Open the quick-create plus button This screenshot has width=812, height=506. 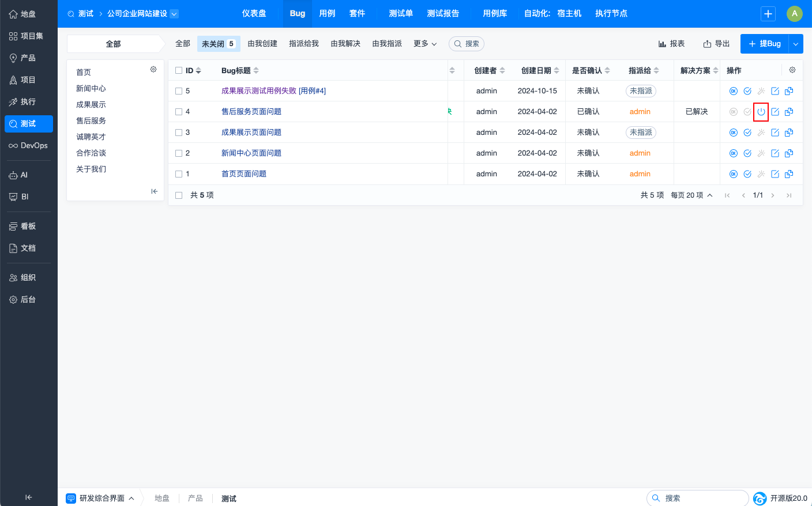(x=768, y=14)
